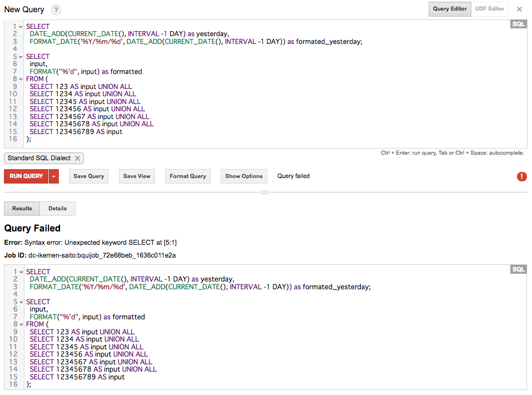The height and width of the screenshot is (395, 532).
Task: Click line 7 FORMAT in lower query viewer
Action: click(x=87, y=317)
